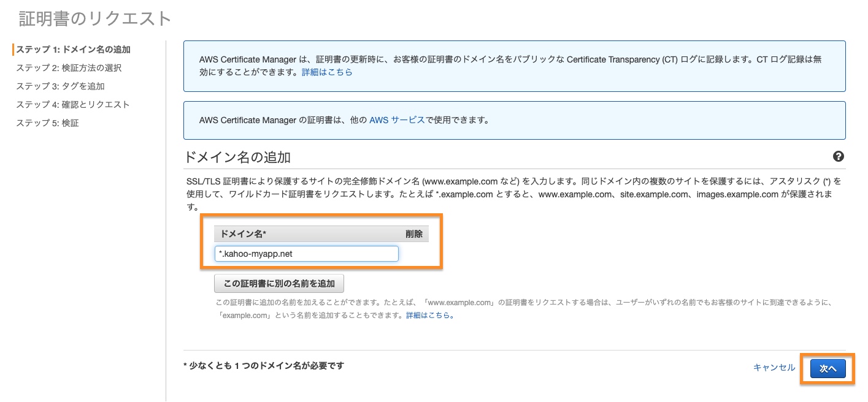Click the キャンセル link
This screenshot has height=402, width=868.
[774, 368]
